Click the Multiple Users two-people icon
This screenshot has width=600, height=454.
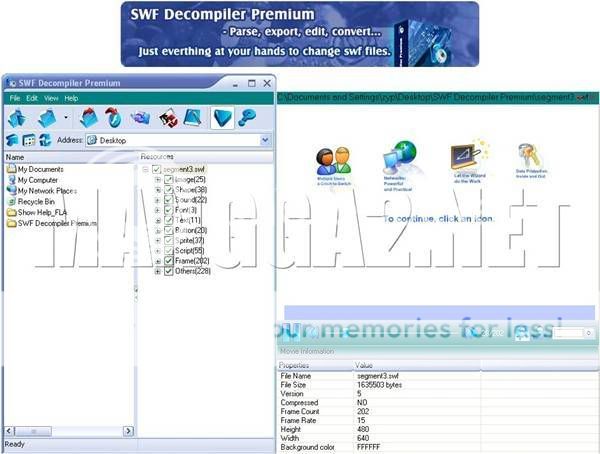pos(333,162)
